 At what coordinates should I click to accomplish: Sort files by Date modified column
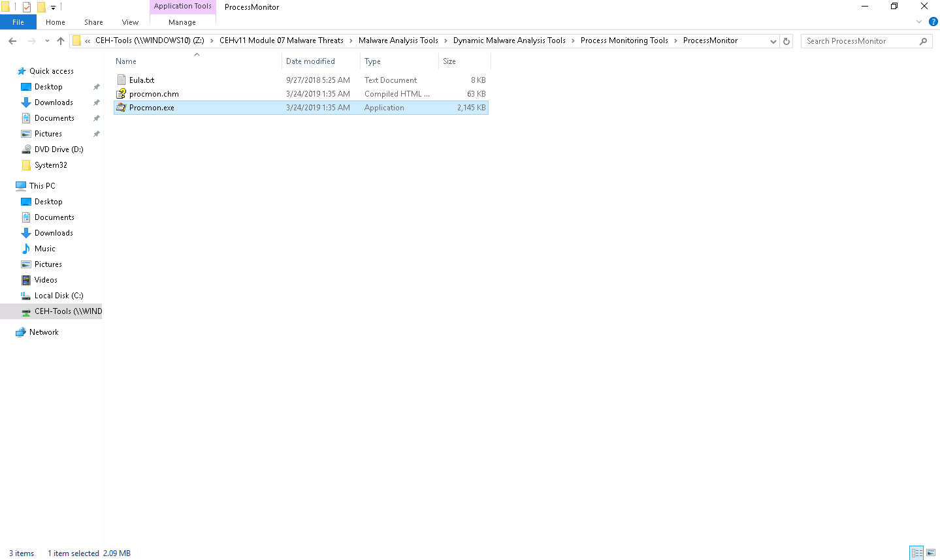(x=310, y=61)
